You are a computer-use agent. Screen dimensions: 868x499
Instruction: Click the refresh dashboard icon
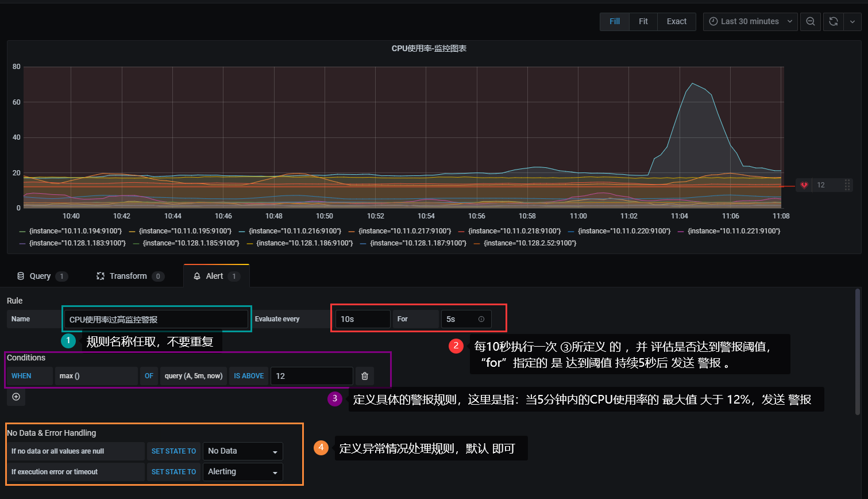pyautogui.click(x=834, y=21)
